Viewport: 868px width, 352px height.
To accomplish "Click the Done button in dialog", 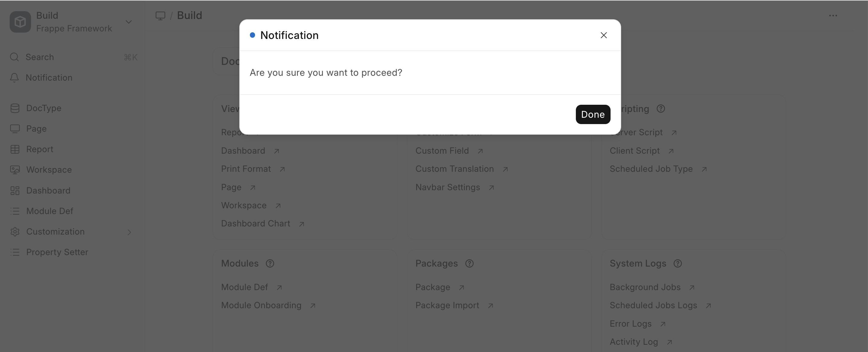I will coord(593,114).
